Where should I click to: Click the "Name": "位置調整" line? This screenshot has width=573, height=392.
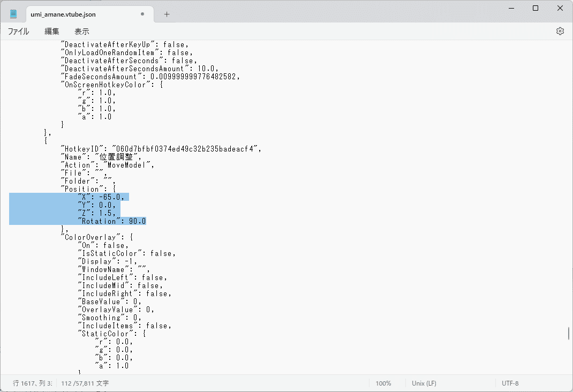pos(101,157)
